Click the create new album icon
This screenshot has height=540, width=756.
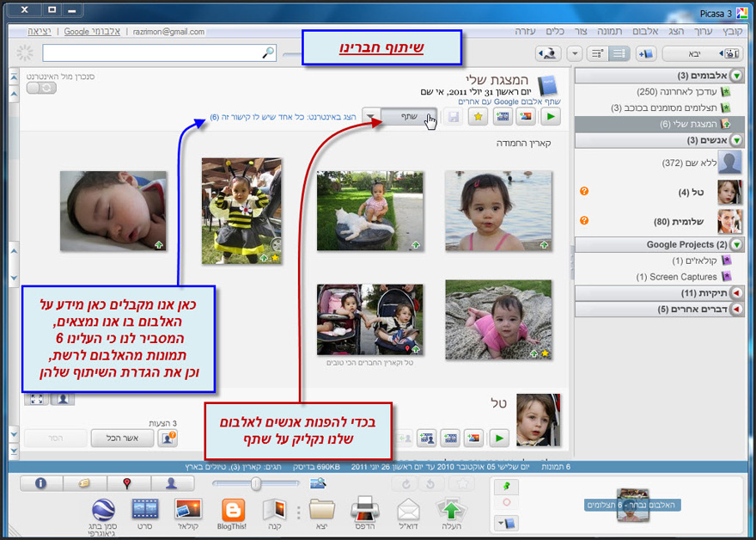click(x=645, y=53)
